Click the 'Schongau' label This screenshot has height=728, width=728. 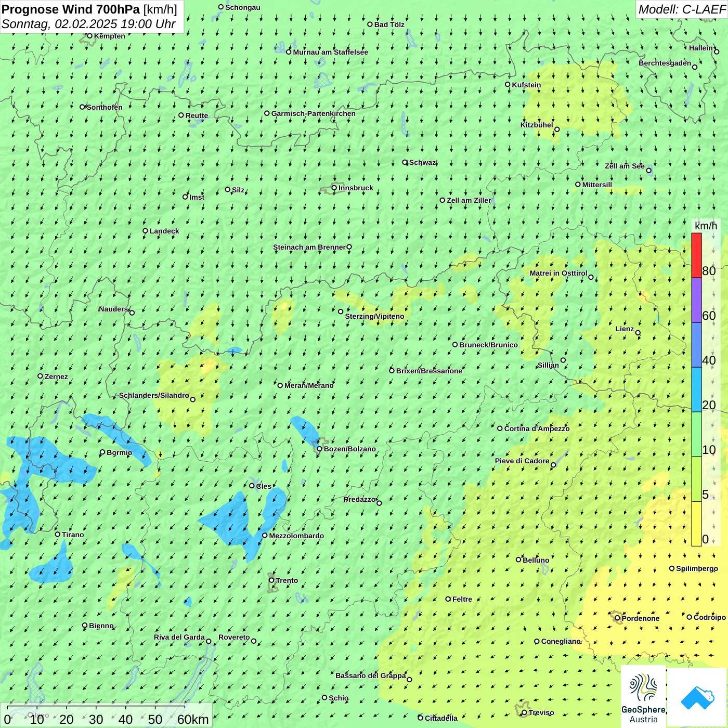(242, 7)
